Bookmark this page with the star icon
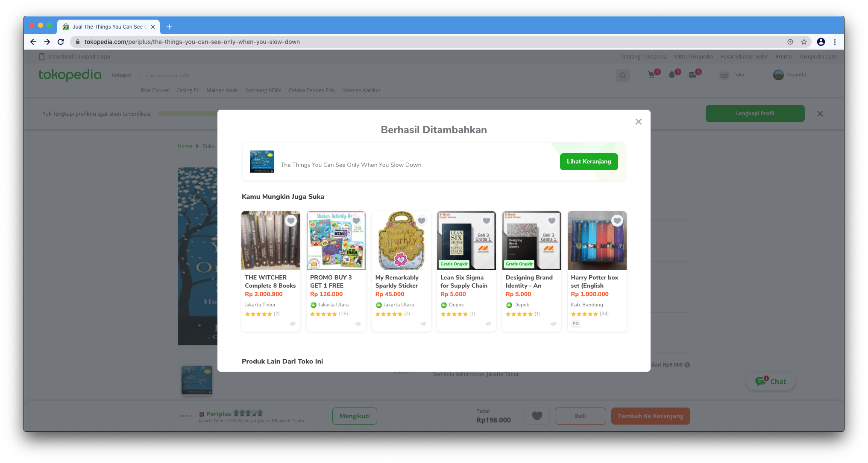 coord(804,42)
